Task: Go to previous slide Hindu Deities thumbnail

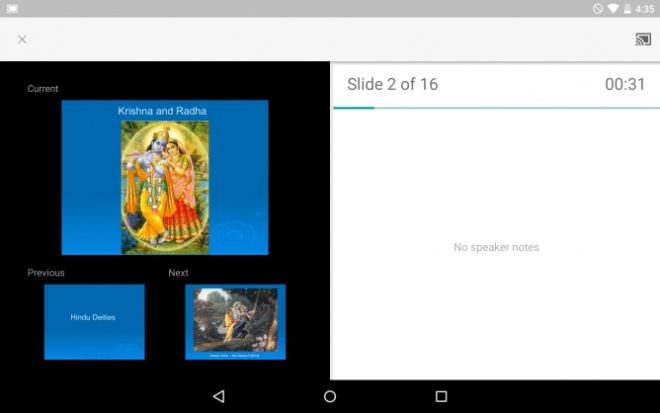Action: 94,321
